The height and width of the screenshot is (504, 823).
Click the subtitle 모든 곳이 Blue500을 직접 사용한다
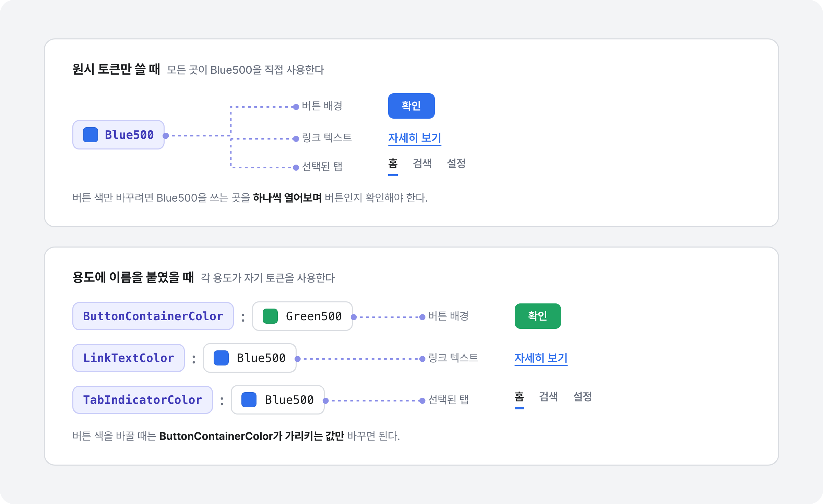tap(246, 70)
